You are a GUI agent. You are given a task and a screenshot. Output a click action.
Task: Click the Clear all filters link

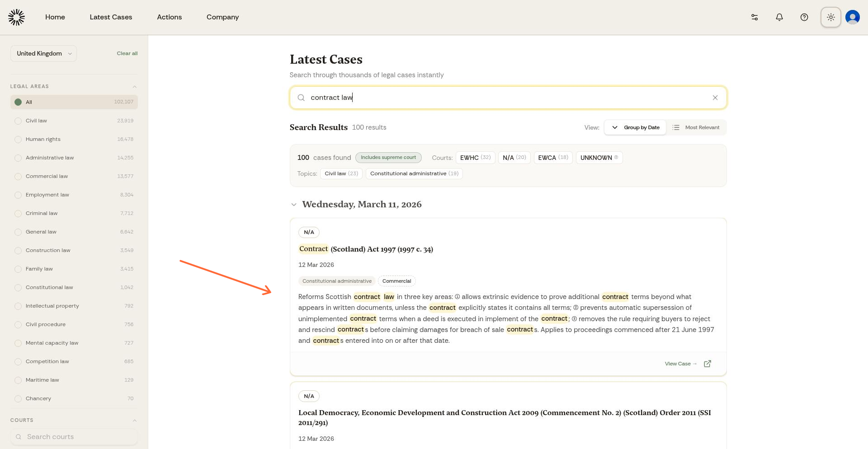[x=127, y=53]
